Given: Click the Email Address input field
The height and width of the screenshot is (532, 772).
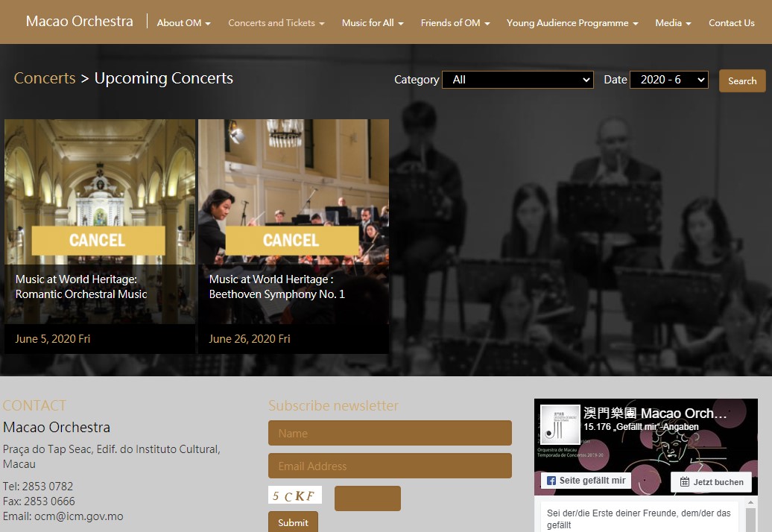Looking at the screenshot, I should [390, 466].
